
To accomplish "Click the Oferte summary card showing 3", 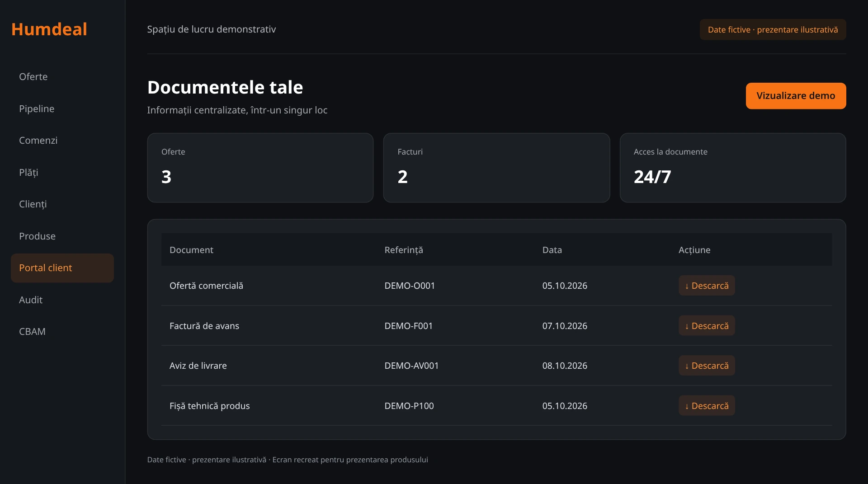I will [260, 168].
